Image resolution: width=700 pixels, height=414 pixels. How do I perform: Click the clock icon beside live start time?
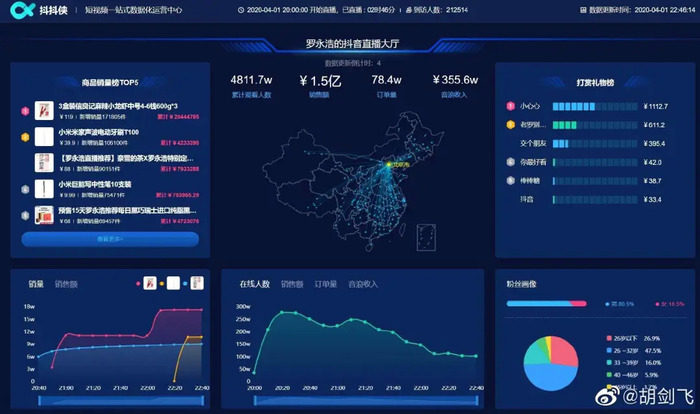(241, 10)
